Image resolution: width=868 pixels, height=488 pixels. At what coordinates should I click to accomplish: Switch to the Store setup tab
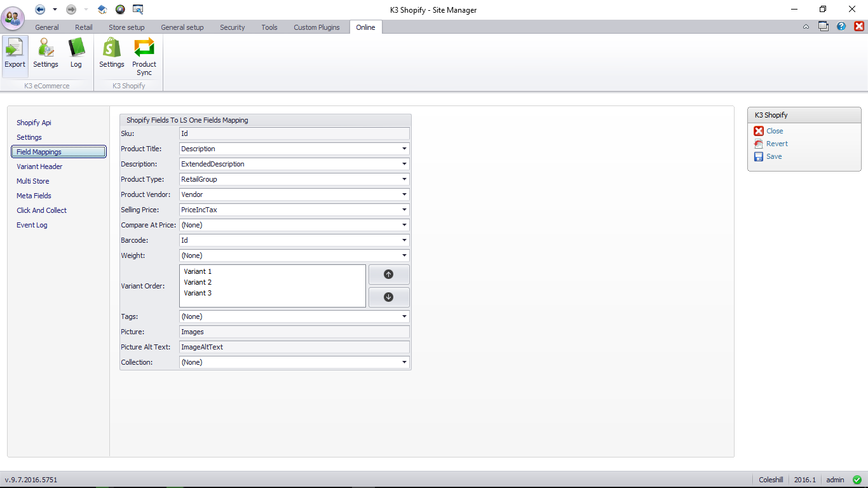(x=126, y=27)
